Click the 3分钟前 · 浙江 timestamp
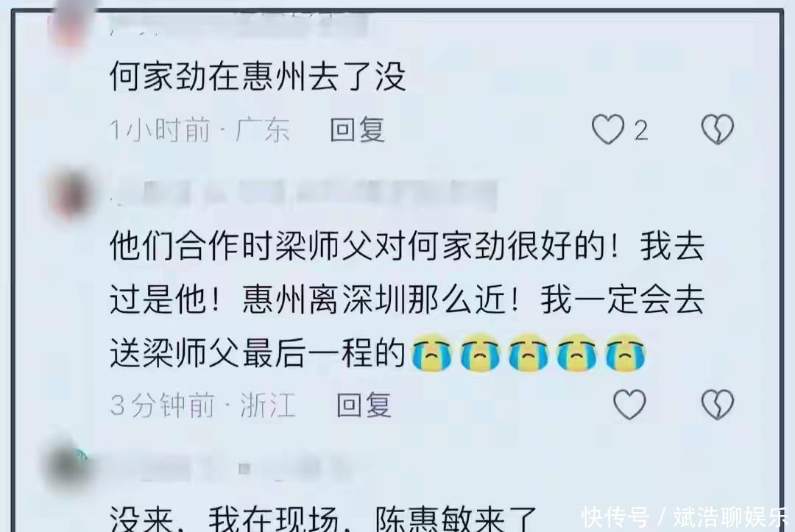795x532 pixels. (x=203, y=405)
